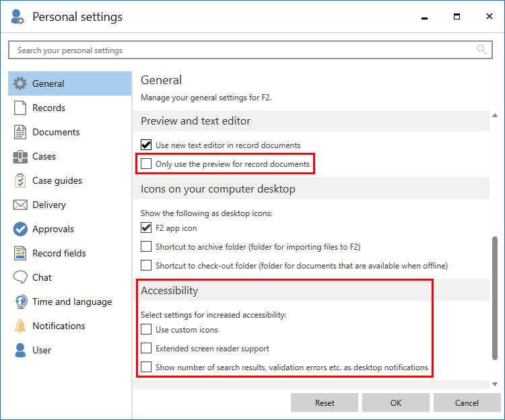Click 'Select settings for increased accessibility:' text

click(213, 315)
